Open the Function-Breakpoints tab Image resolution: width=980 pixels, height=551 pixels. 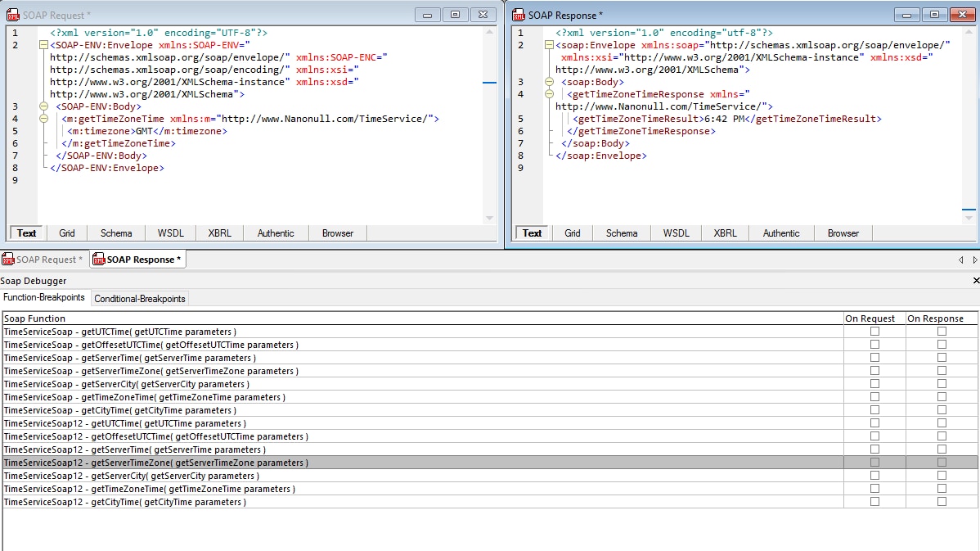pyautogui.click(x=43, y=298)
